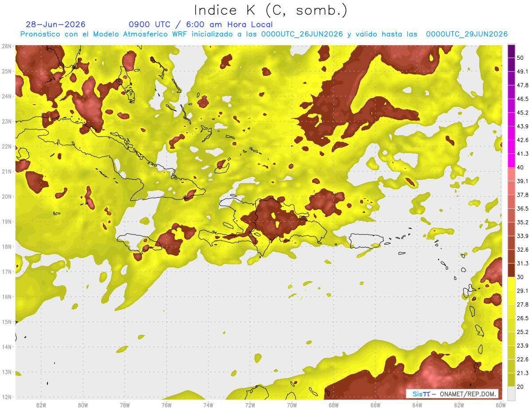Screen dimensions: 532x411
Task: Click the '24N' latitude label
Action: tap(6, 96)
